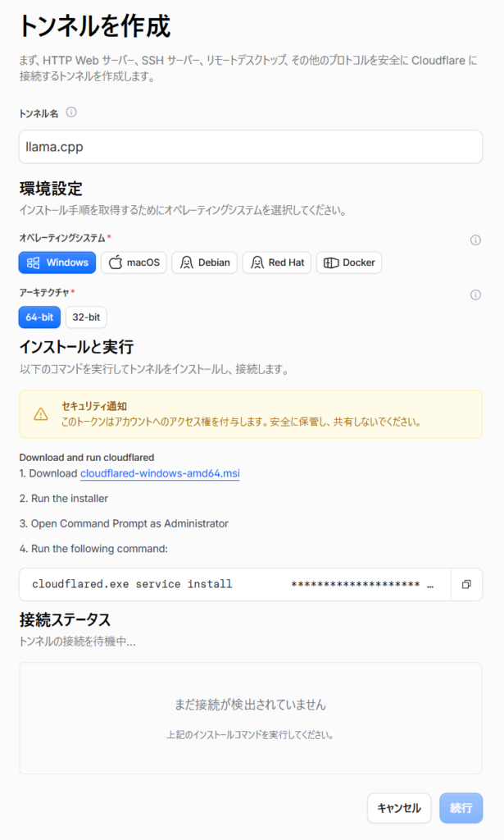Open the cloudflared-windows-amd64.msi download link
The height and width of the screenshot is (840, 504).
tap(160, 473)
